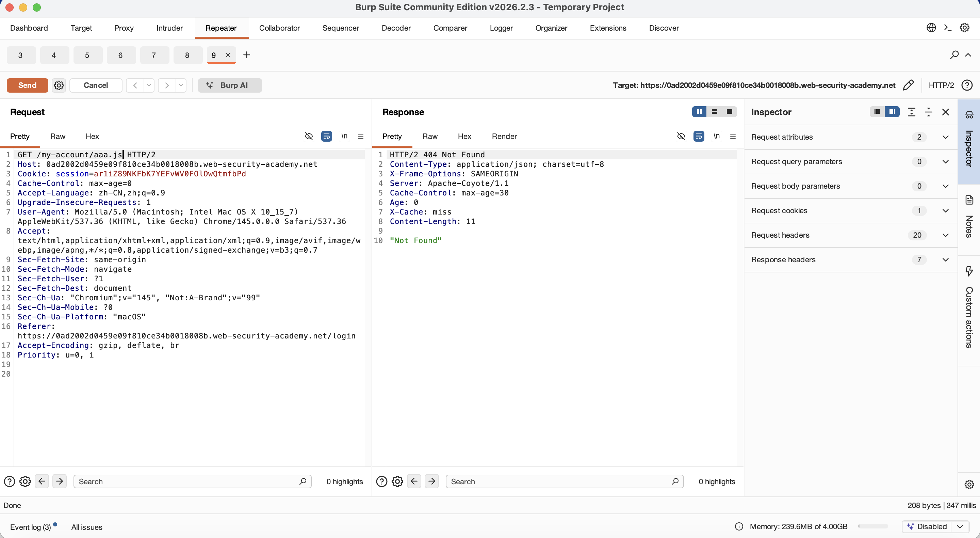Screen dimensions: 980x538
Task: Switch to side-by-side request/response layout
Action: pos(699,112)
